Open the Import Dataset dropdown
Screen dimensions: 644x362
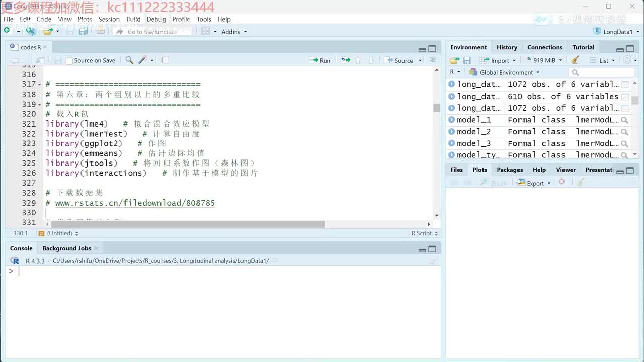(x=497, y=60)
